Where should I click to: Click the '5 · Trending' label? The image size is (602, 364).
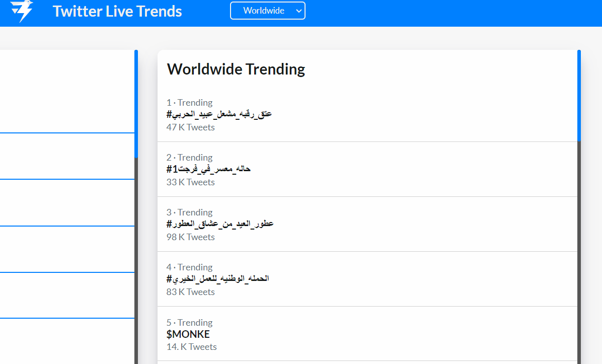[189, 323]
